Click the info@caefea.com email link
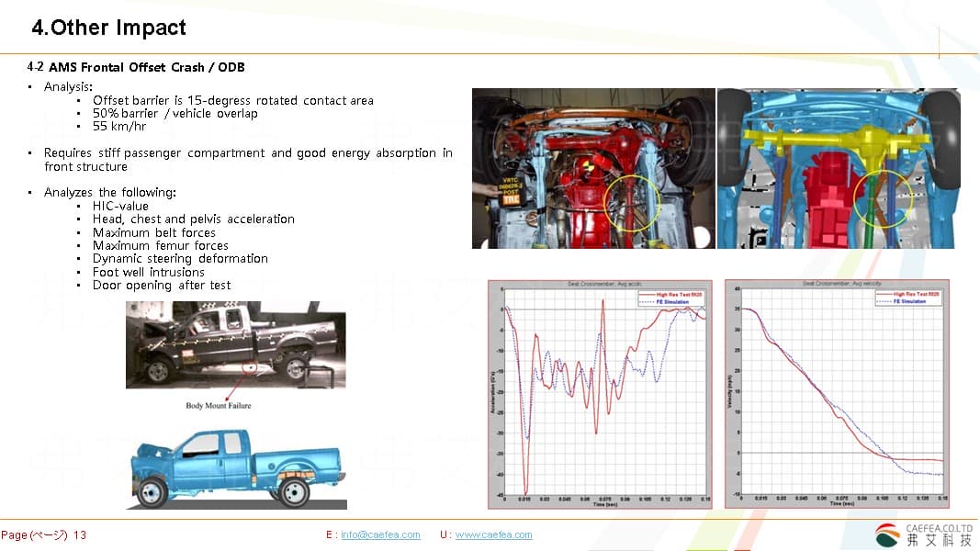The height and width of the screenshot is (551, 980). pos(380,534)
